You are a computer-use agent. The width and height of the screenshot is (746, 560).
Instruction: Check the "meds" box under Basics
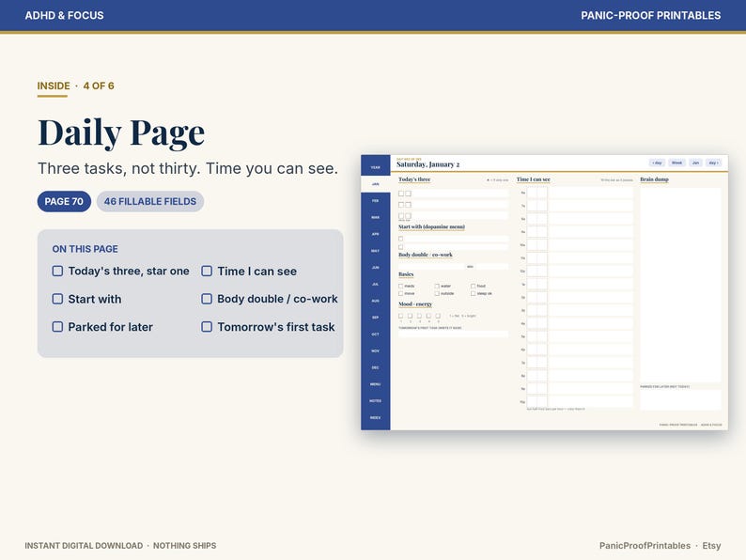pyautogui.click(x=400, y=286)
